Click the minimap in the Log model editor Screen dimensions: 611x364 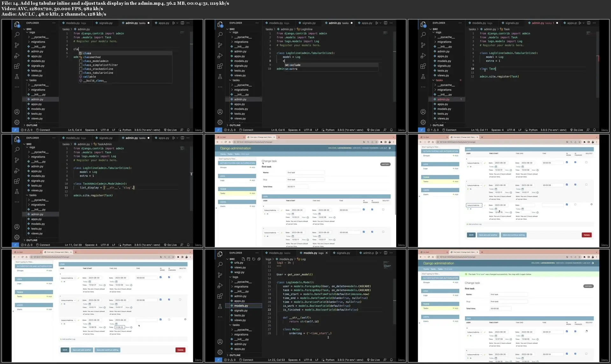pyautogui.click(x=387, y=265)
